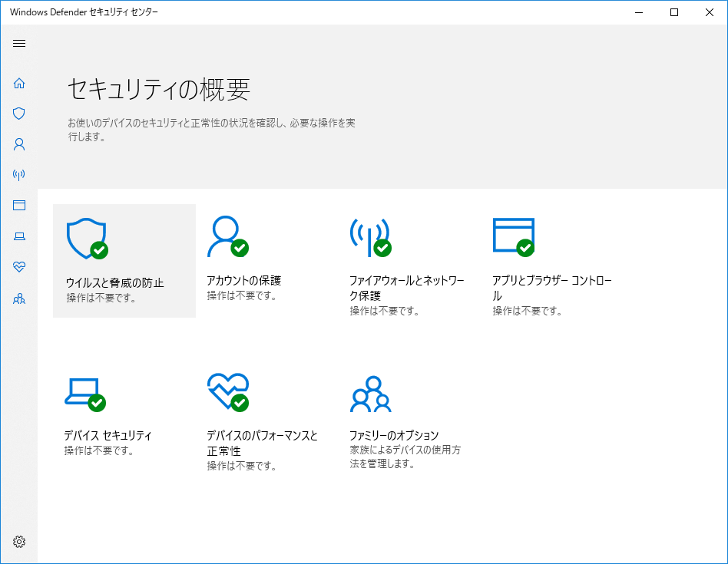Click 操作は不要です under デバイス セキュリティ
Image resolution: width=728 pixels, height=564 pixels.
pyautogui.click(x=99, y=451)
